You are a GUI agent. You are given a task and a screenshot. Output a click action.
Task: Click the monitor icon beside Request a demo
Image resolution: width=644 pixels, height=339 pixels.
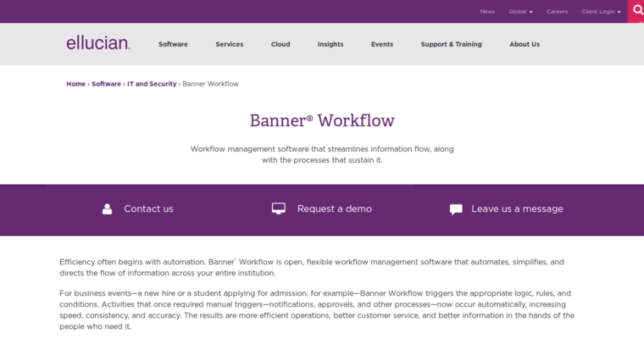click(278, 208)
